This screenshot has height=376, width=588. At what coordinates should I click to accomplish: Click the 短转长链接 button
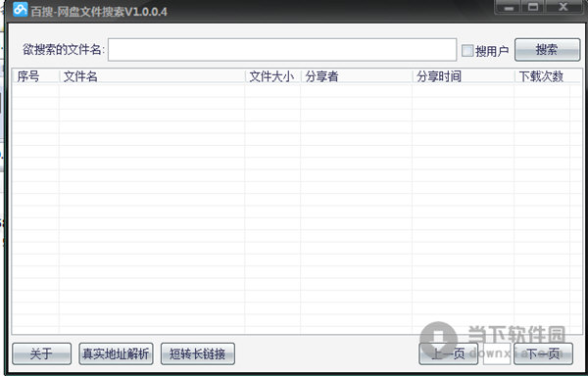click(x=198, y=353)
